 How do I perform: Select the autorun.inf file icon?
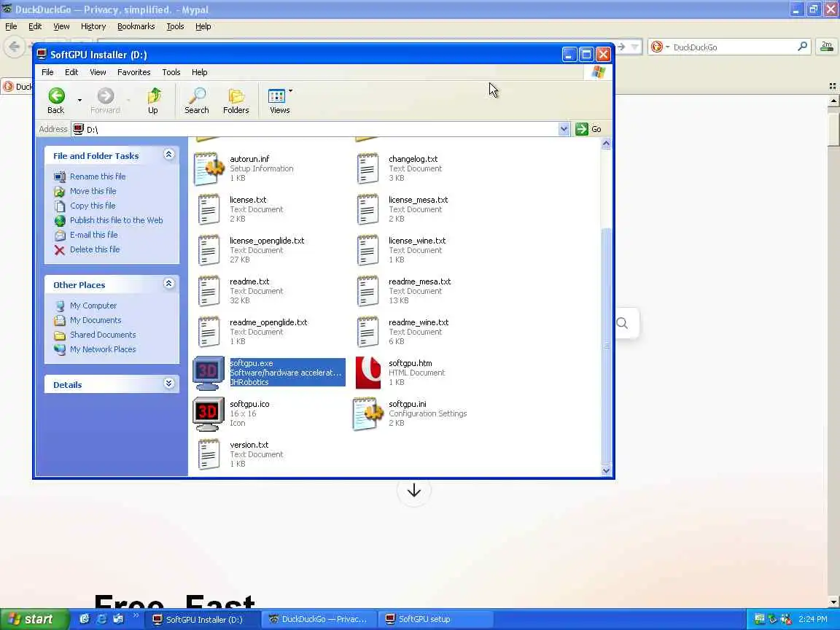[x=209, y=168]
